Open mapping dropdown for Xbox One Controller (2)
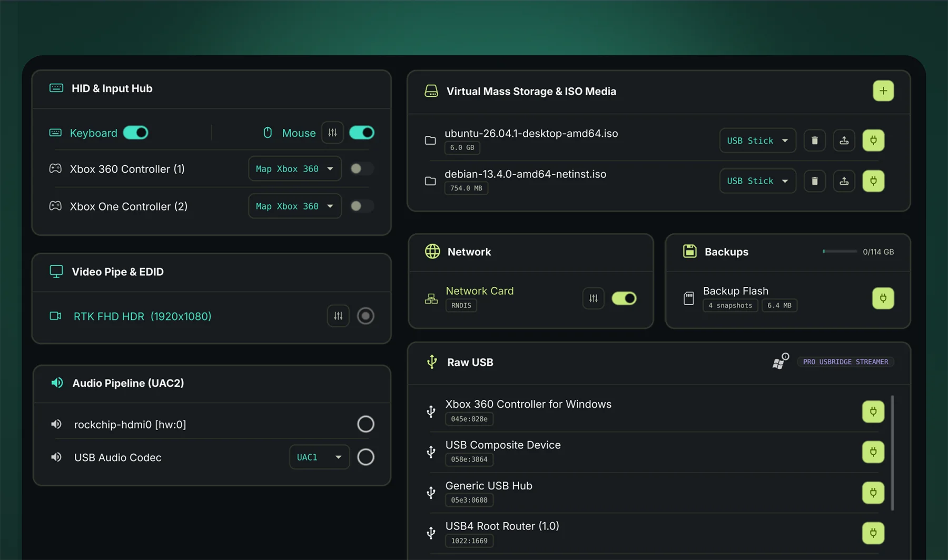Screen dimensions: 948x560 pos(295,206)
